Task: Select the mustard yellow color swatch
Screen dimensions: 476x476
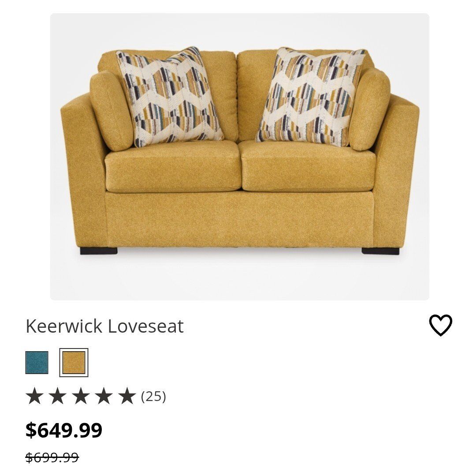Action: click(74, 362)
